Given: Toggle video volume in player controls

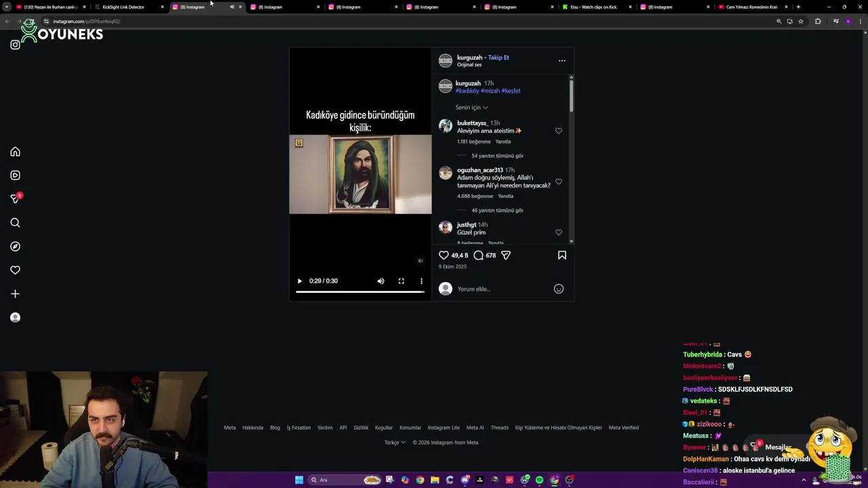Looking at the screenshot, I should (380, 281).
